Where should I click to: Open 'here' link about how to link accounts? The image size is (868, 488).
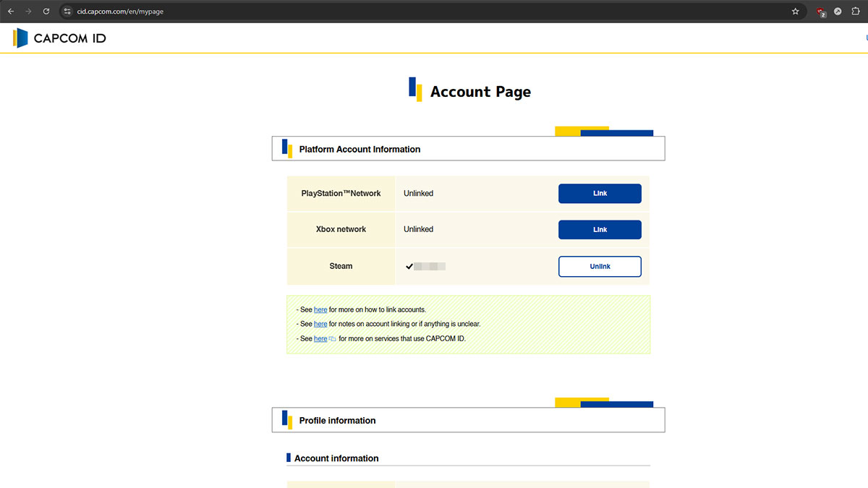tap(320, 309)
